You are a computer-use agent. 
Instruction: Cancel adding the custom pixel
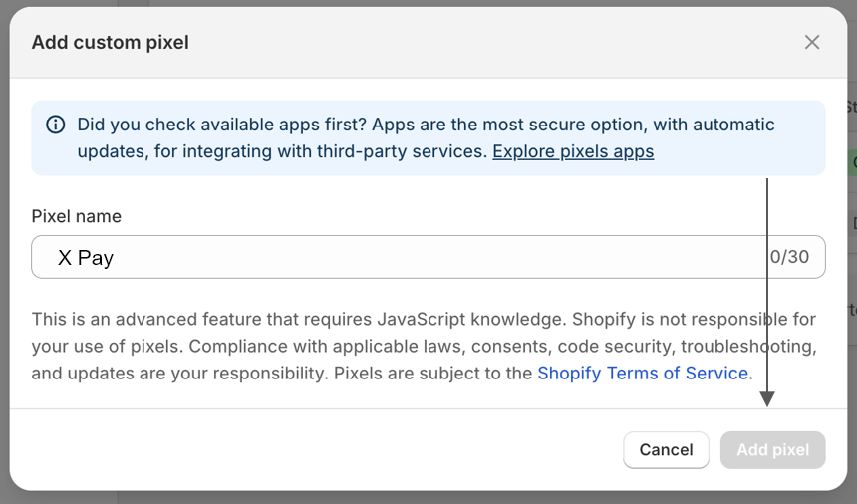click(666, 450)
